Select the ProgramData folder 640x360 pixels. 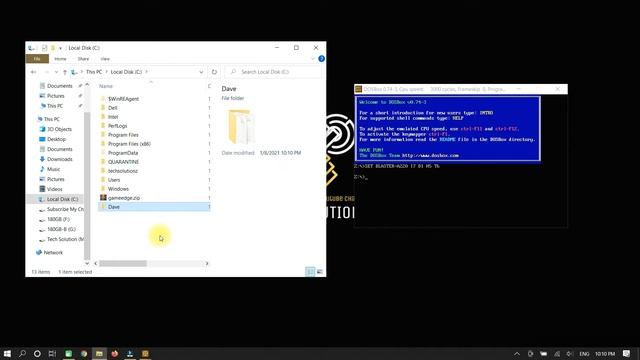click(122, 153)
